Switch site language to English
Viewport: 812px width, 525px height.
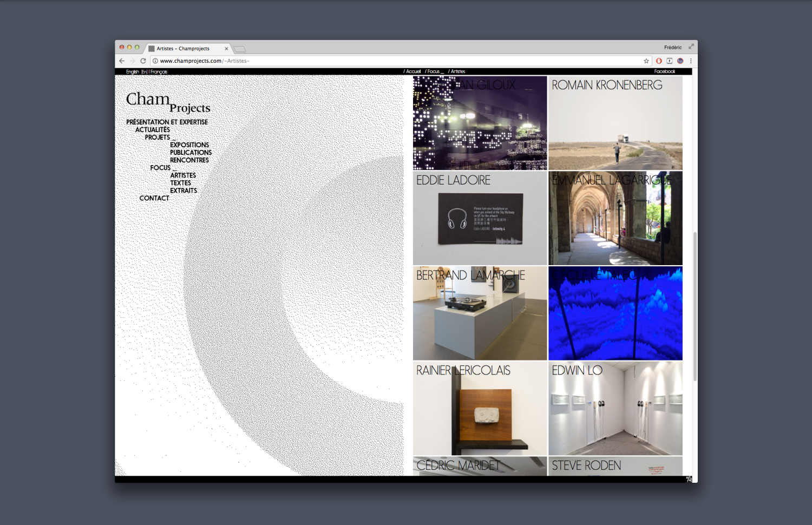[132, 72]
